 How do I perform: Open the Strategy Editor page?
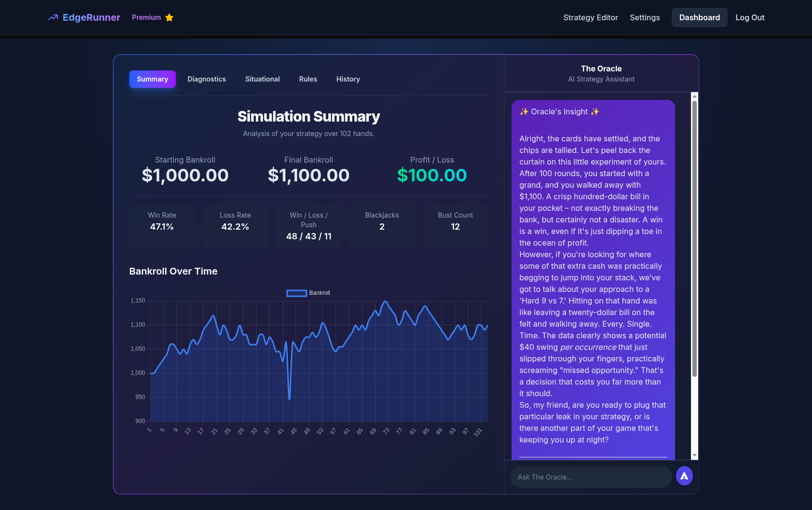[x=590, y=18]
